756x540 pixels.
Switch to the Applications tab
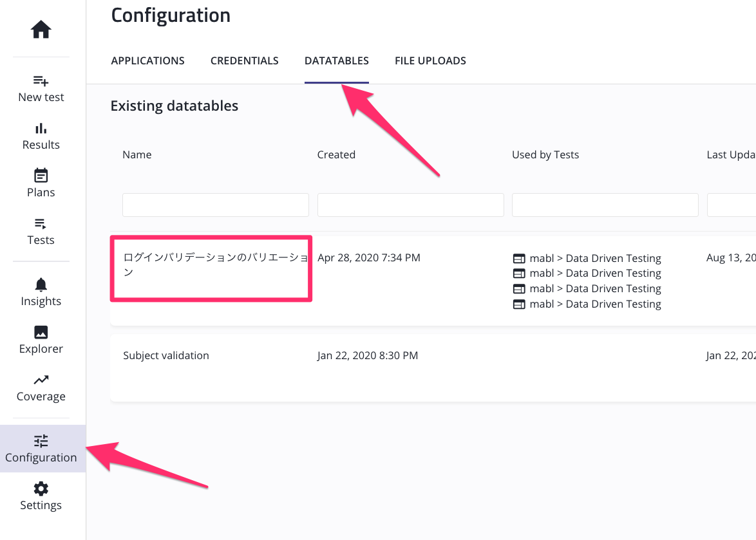(147, 61)
